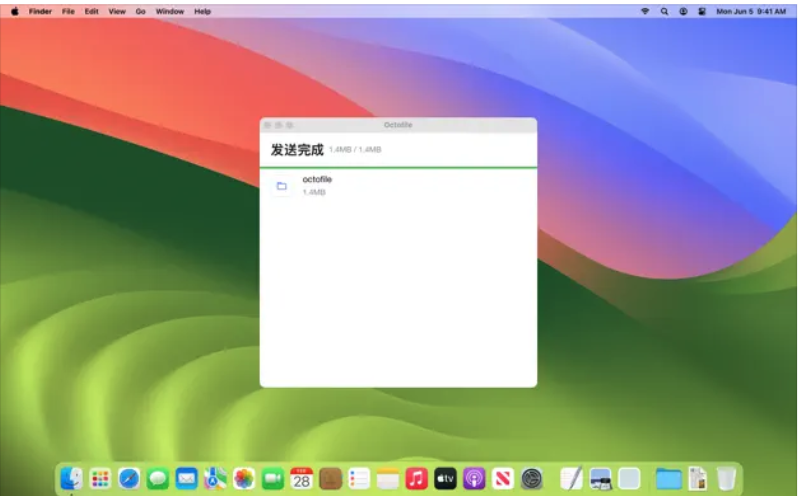This screenshot has width=798, height=496.
Task: Open Reminders app in dock
Action: click(359, 478)
